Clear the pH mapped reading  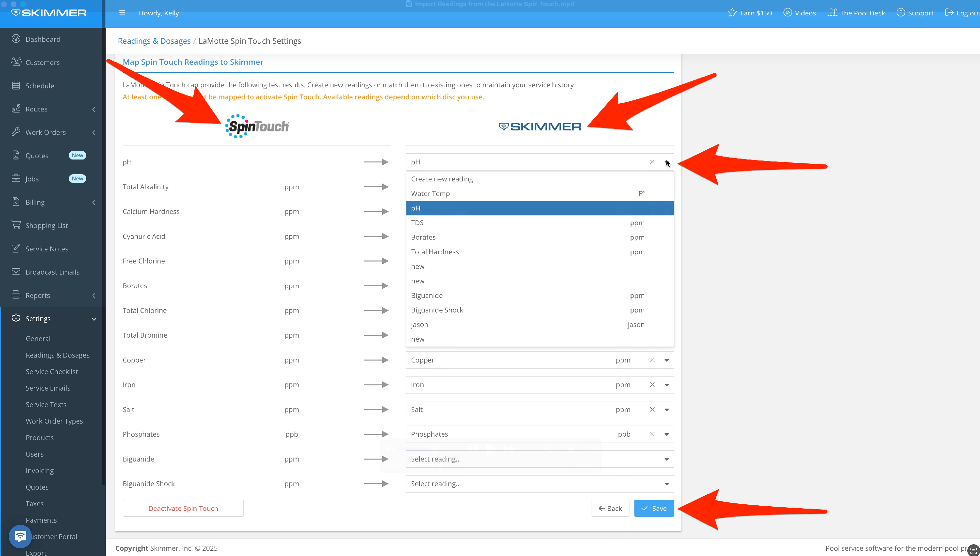coord(652,162)
